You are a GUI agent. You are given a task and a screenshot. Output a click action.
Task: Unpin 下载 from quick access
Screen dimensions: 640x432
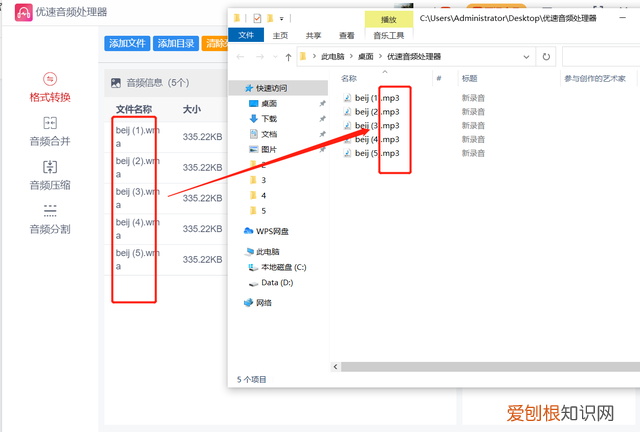pos(322,119)
